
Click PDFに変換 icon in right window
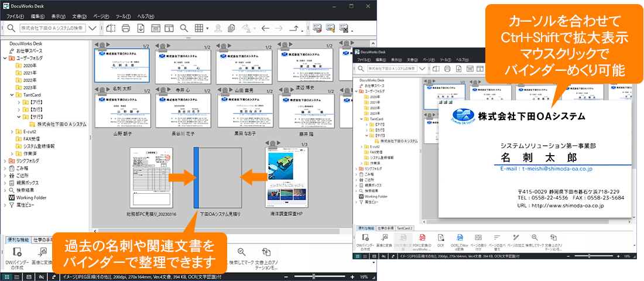(422, 237)
